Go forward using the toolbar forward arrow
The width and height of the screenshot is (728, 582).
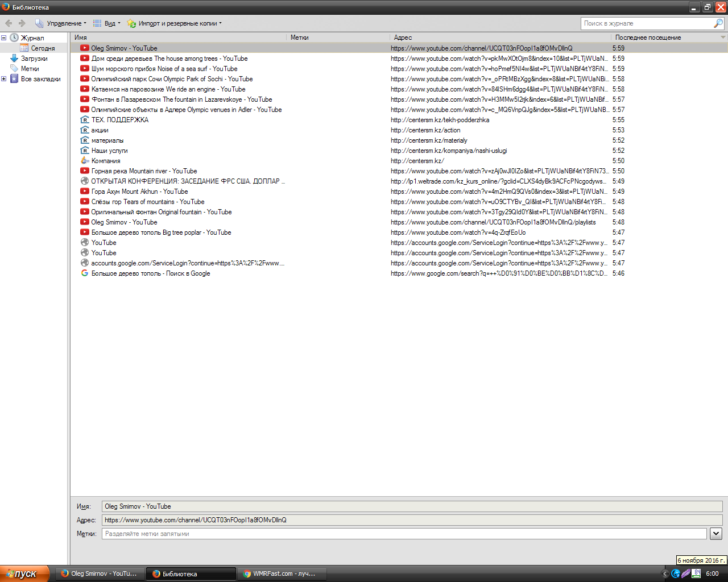[x=22, y=23]
